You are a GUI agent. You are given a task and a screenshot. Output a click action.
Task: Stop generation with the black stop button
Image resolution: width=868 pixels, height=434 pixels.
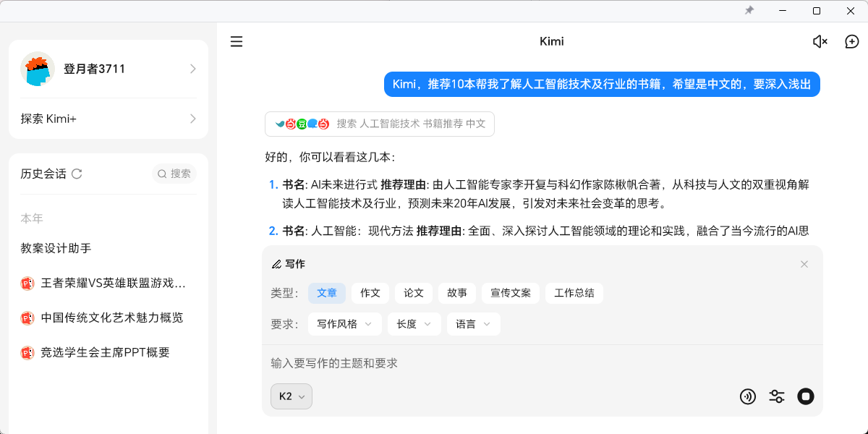point(805,396)
